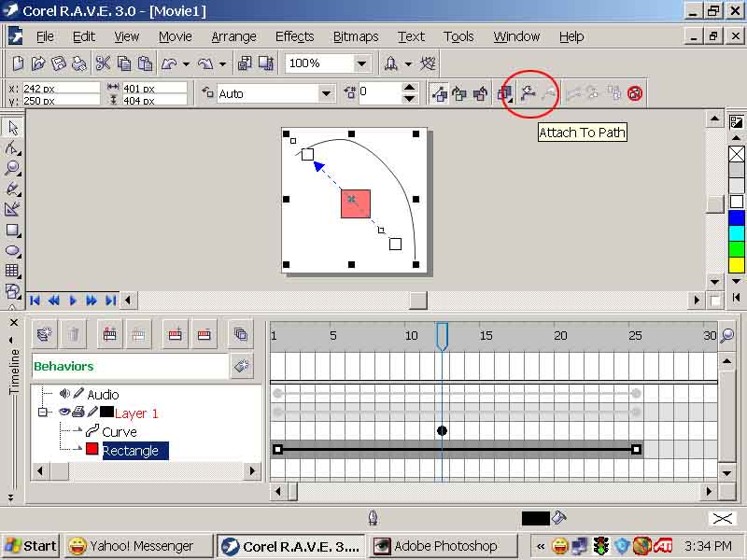Screen dimensions: 747x560
Task: Click the Remove Keyframe icon with minus
Action: pyautogui.click(x=204, y=335)
